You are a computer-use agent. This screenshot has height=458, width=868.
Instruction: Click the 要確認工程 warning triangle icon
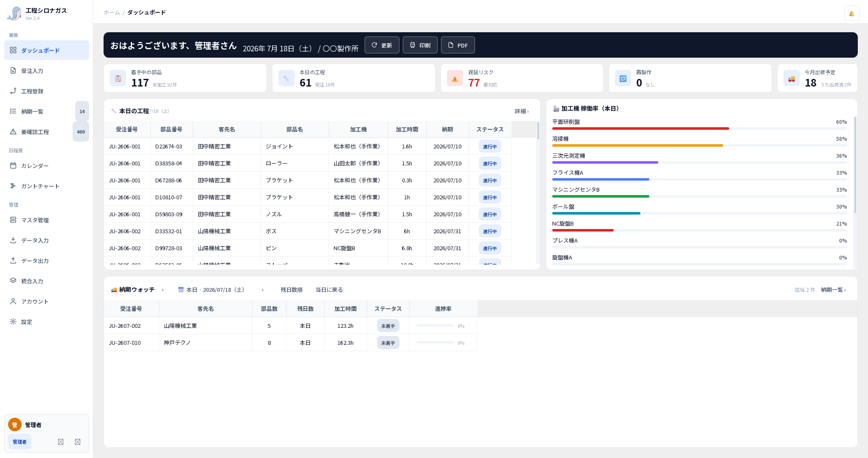[13, 131]
